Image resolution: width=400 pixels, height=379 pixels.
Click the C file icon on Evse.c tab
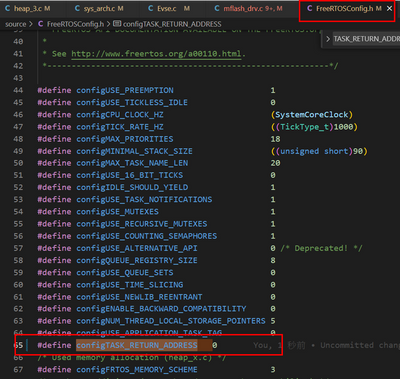click(x=151, y=9)
